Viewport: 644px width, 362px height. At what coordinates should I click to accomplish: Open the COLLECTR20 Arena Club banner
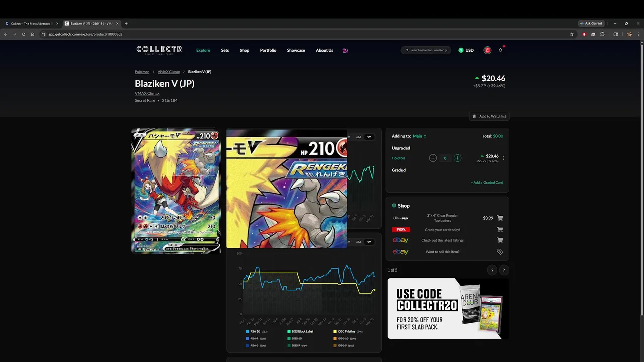(x=448, y=308)
